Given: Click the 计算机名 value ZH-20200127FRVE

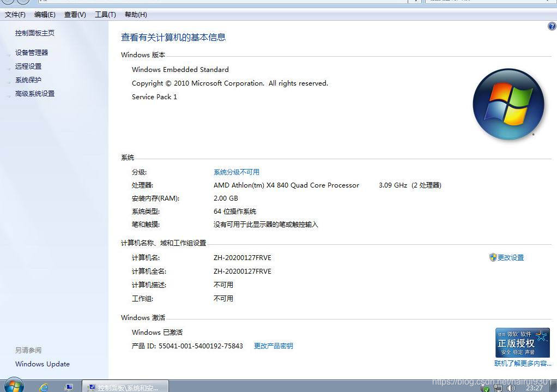Looking at the screenshot, I should coord(243,258).
